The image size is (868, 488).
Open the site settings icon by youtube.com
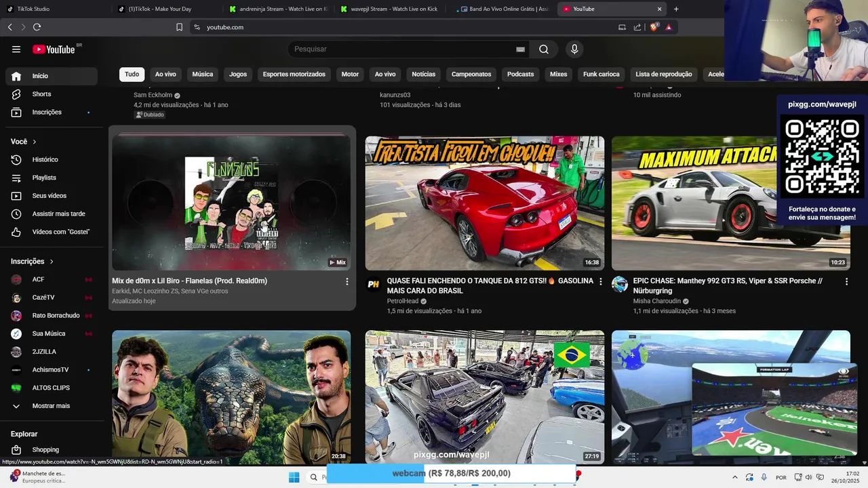(x=197, y=27)
